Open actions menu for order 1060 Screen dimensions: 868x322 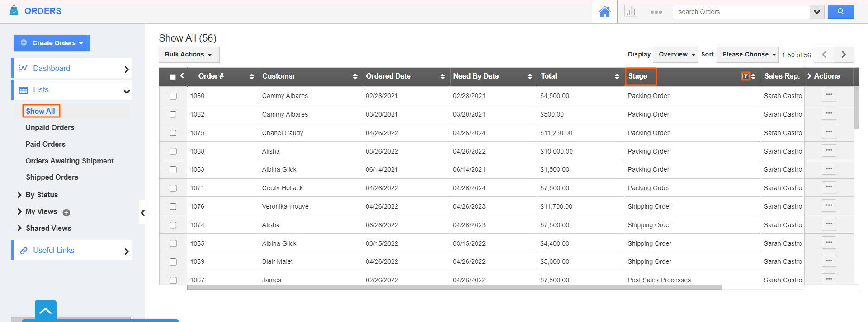[829, 95]
